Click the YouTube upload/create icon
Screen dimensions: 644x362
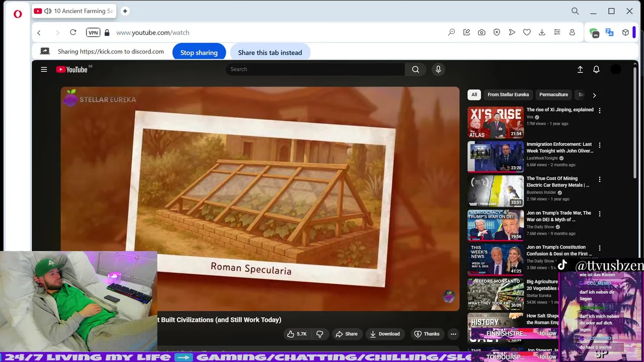tap(580, 69)
